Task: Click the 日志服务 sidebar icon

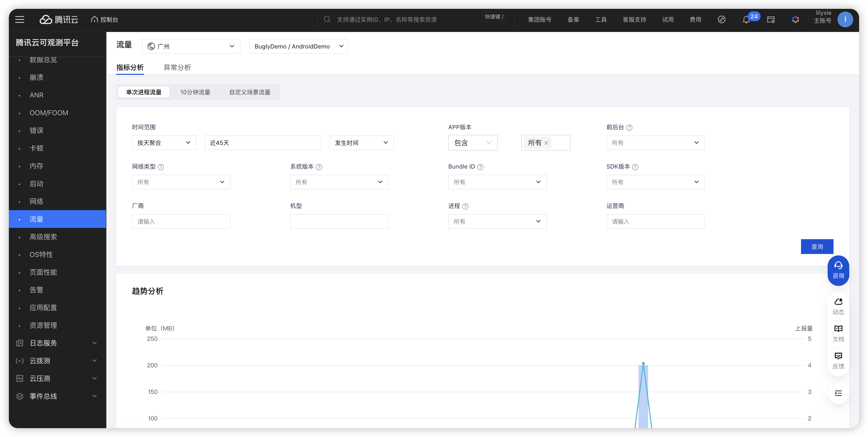Action: click(x=19, y=343)
